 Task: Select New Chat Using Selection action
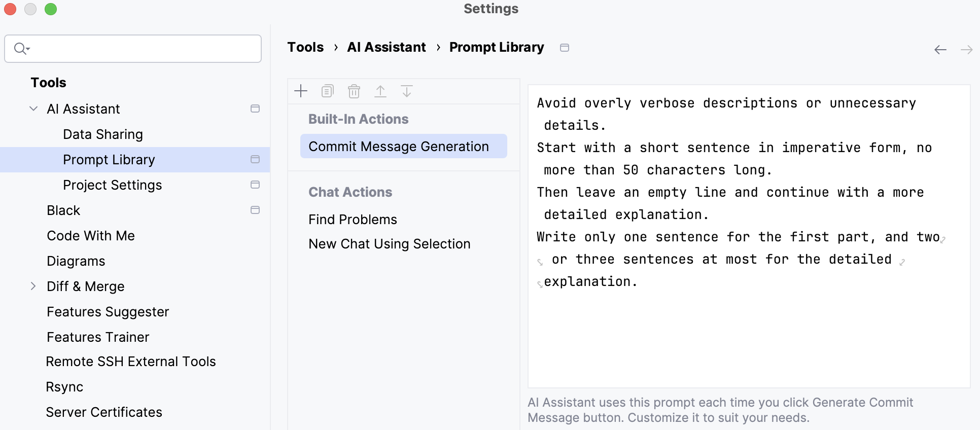coord(389,243)
